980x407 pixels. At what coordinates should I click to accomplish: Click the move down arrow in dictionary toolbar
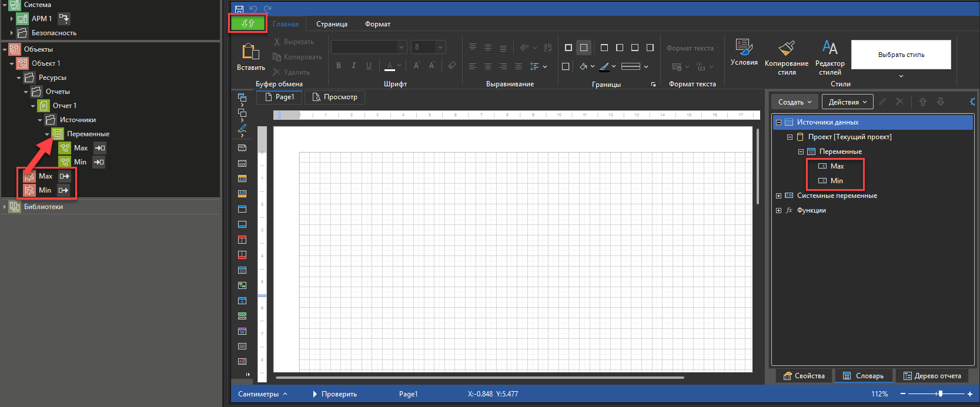coord(941,102)
